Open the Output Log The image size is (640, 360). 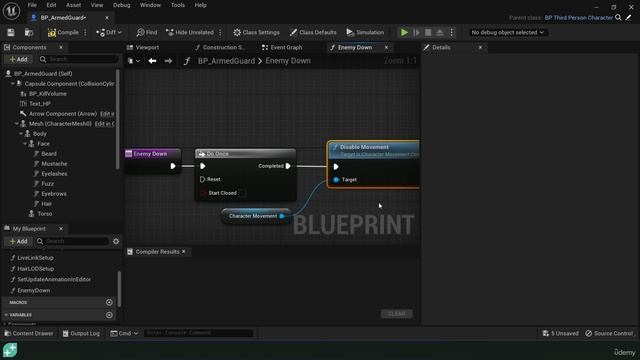coord(81,333)
